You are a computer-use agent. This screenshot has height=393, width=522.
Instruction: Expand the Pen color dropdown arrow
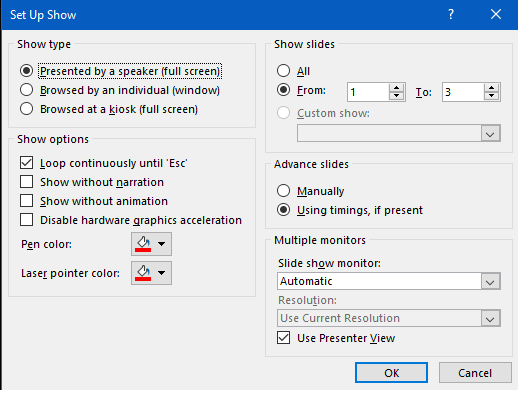coord(162,244)
